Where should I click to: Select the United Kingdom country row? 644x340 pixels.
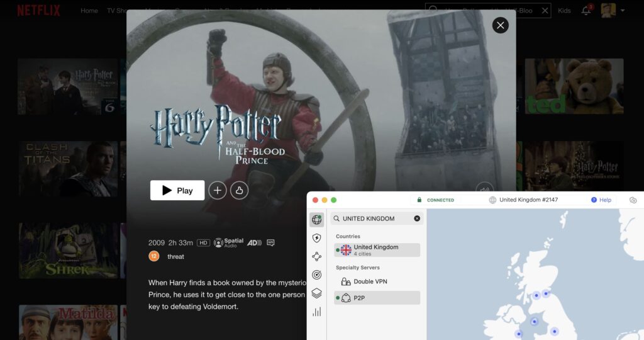tap(377, 250)
